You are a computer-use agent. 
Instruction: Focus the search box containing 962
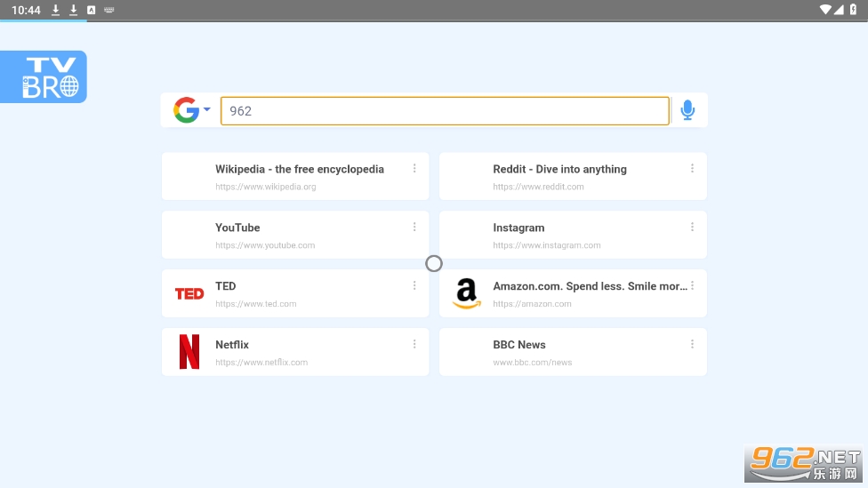445,110
